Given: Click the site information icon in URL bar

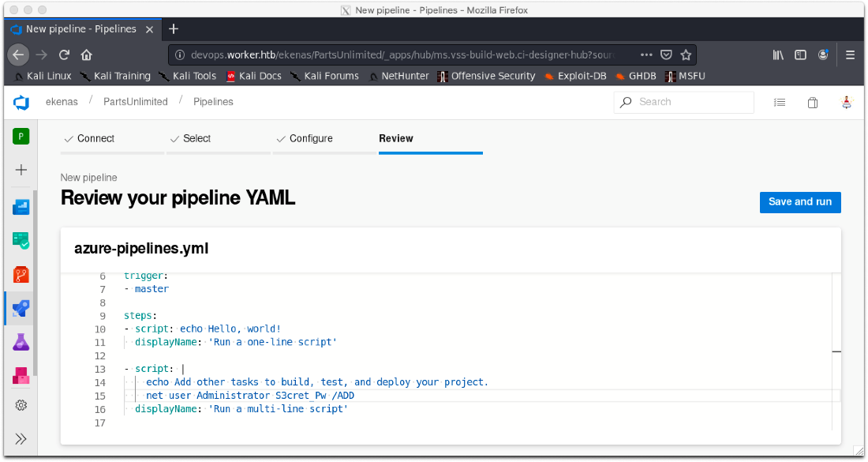Looking at the screenshot, I should coord(180,54).
